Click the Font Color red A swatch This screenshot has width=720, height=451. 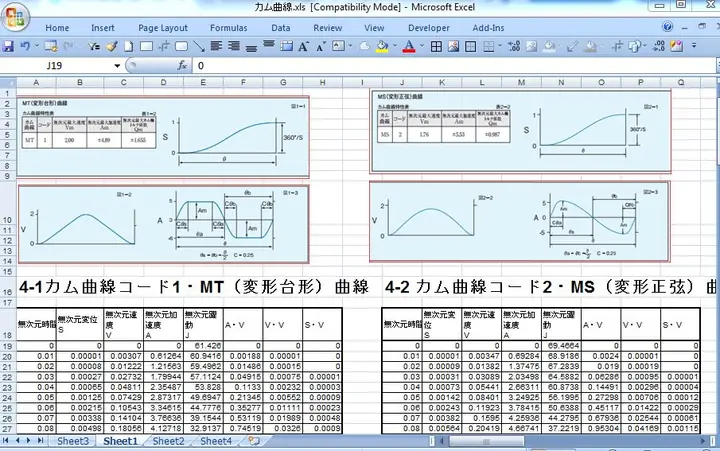[409, 46]
